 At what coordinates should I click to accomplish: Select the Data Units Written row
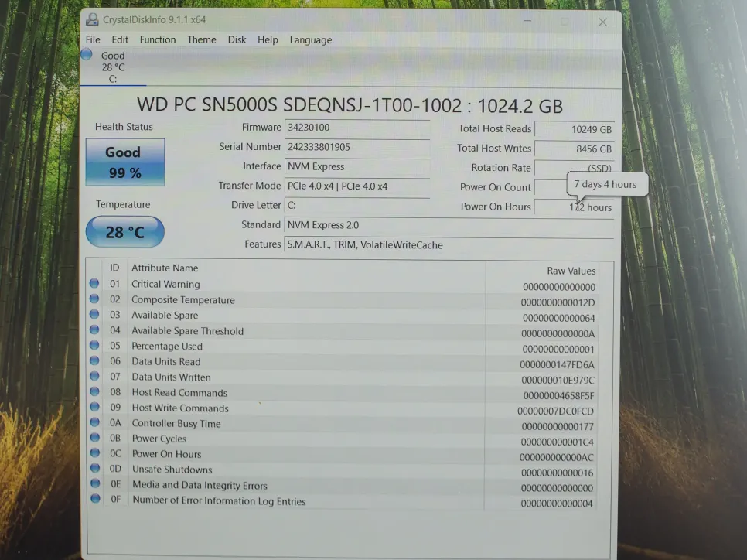pyautogui.click(x=309, y=377)
